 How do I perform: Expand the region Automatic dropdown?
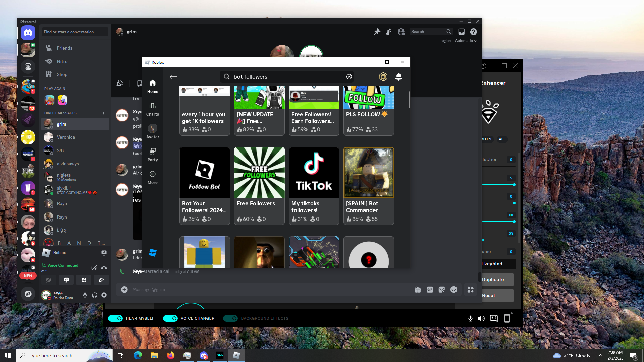point(466,41)
